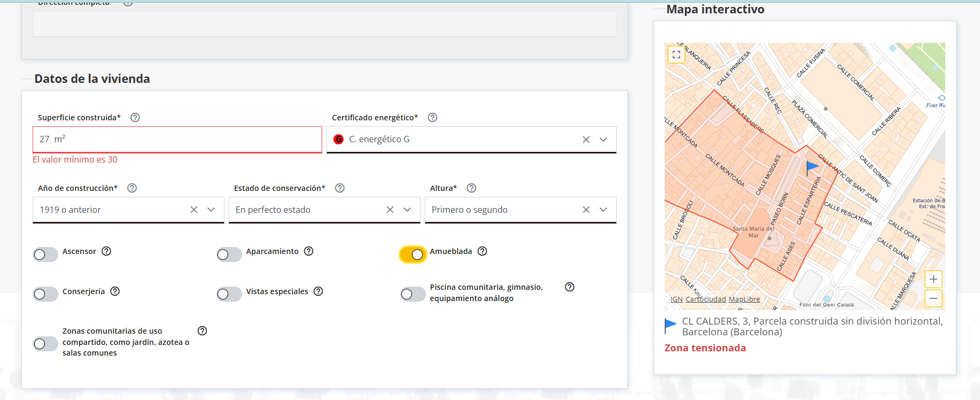Click help icon beside Certificado energético
The width and height of the screenshot is (980, 400).
pyautogui.click(x=433, y=117)
